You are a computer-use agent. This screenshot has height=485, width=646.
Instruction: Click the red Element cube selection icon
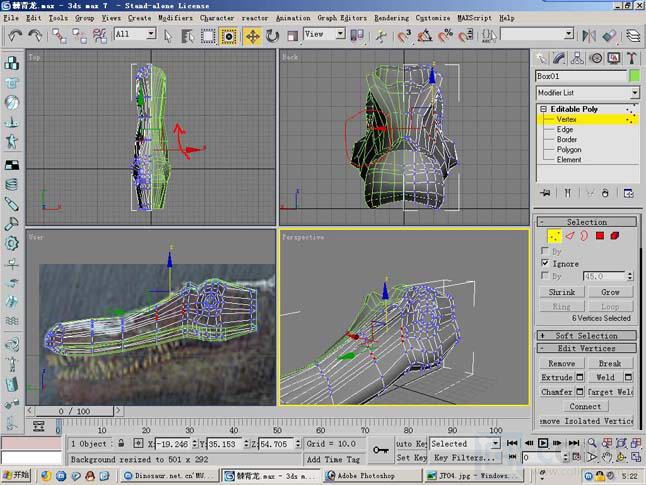(x=615, y=236)
